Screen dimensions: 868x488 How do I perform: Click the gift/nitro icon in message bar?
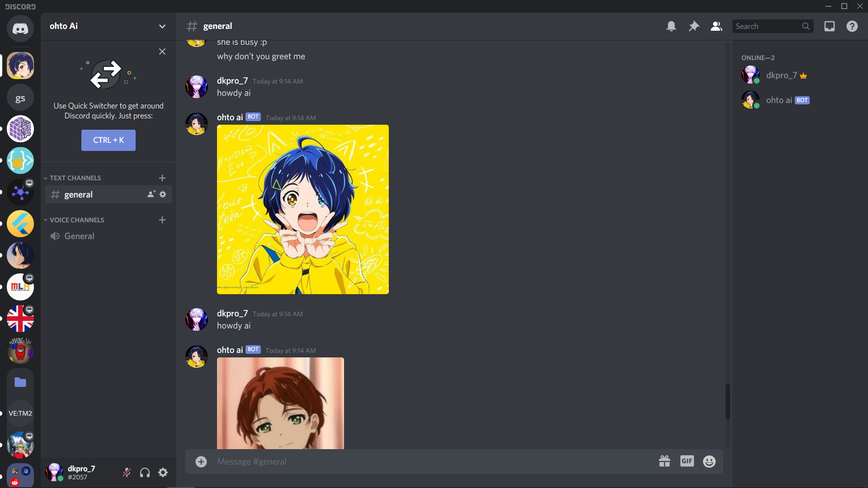(x=664, y=461)
